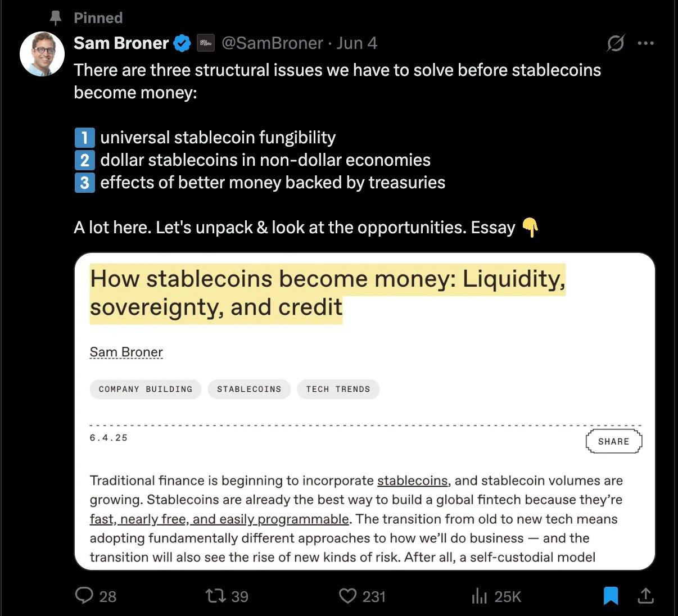Remove the blue bookmark from the tweet
This screenshot has width=678, height=616.
point(611,596)
